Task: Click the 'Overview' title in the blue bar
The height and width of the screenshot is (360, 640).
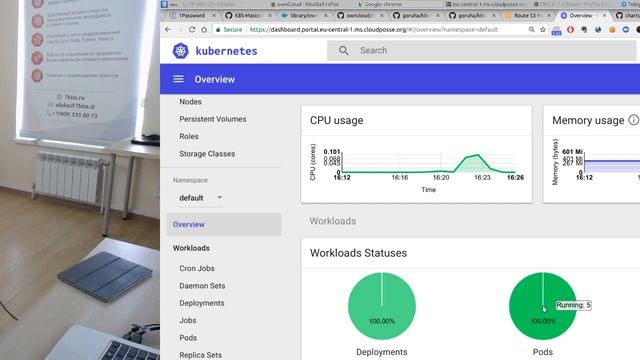Action: (x=214, y=79)
